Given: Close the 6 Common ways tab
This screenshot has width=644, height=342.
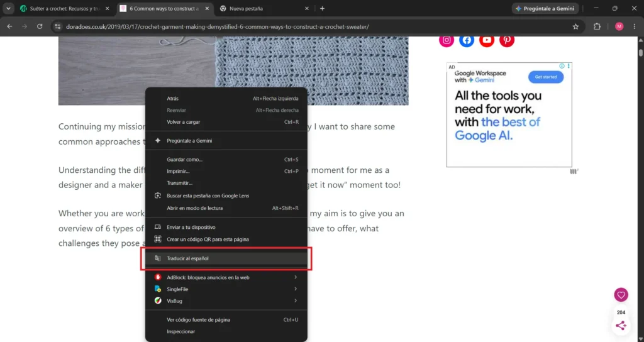Looking at the screenshot, I should [x=207, y=8].
